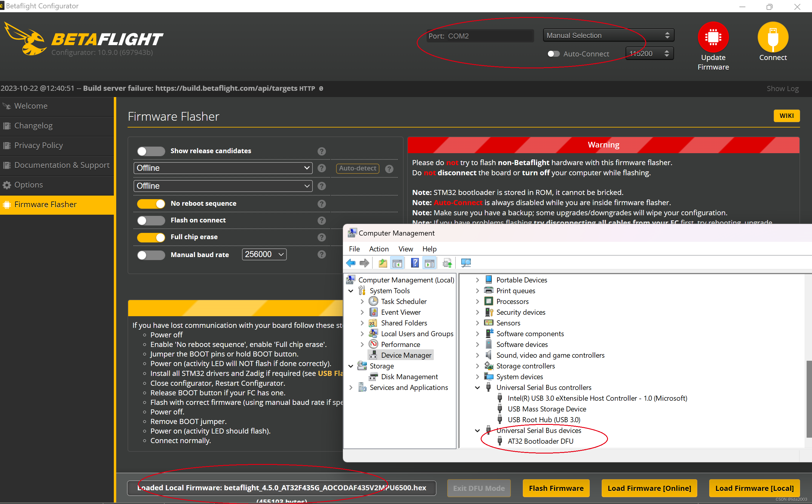Collapse Universal Serial Bus controllers node

pyautogui.click(x=477, y=388)
